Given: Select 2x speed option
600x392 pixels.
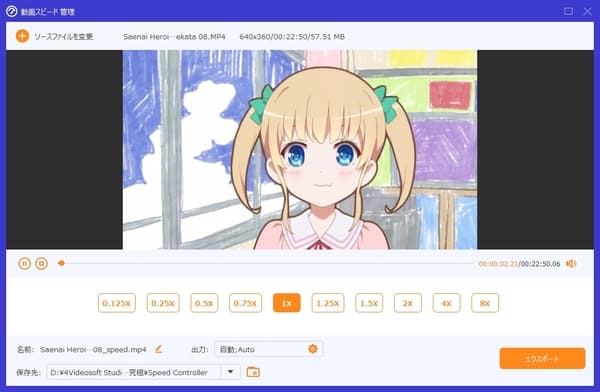Looking at the screenshot, I should click(x=408, y=303).
